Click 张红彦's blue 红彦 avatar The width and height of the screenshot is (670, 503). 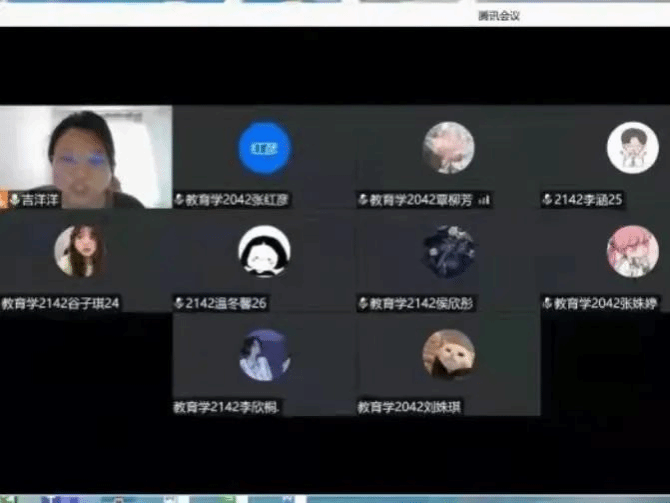[264, 148]
